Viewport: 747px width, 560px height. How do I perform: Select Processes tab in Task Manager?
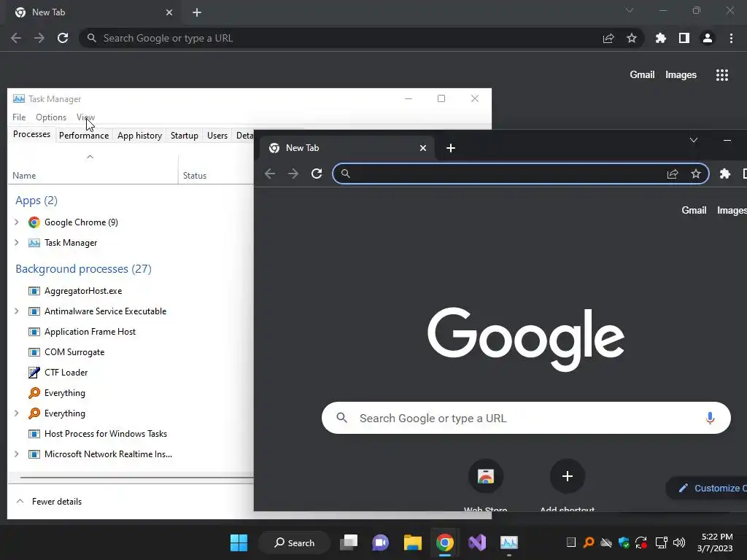31,134
